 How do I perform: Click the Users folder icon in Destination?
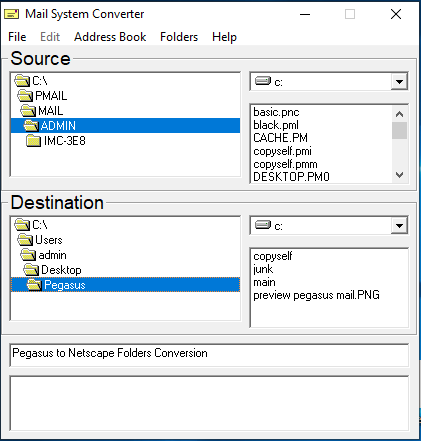(x=25, y=240)
